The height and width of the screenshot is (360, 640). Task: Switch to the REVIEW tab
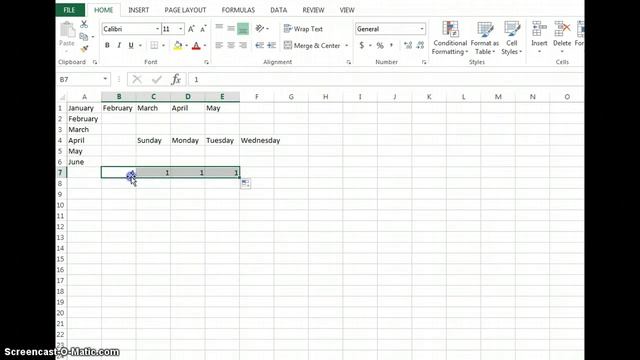tap(313, 10)
